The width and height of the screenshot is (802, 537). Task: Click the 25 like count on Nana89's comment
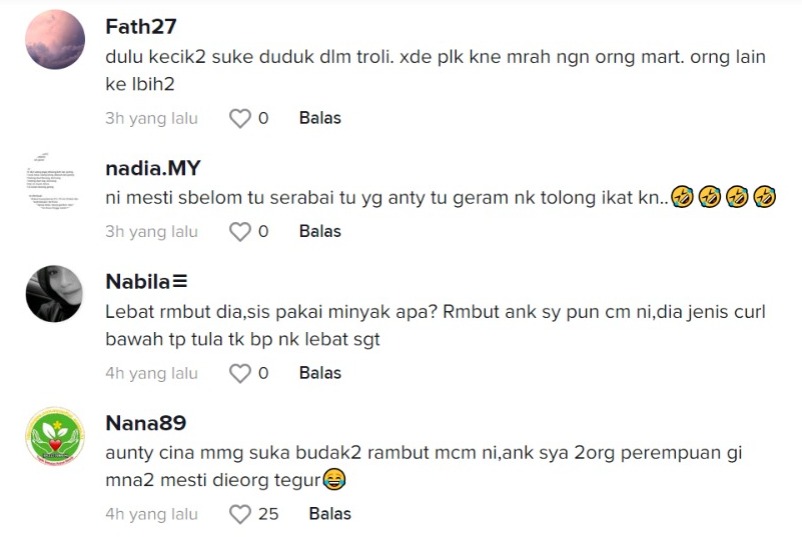point(268,515)
